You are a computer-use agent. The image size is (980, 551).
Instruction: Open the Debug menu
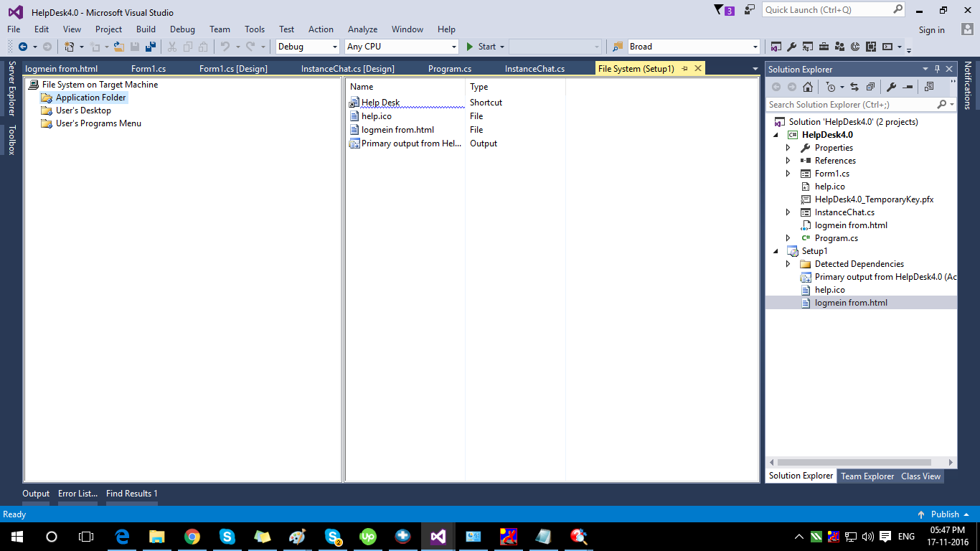pyautogui.click(x=182, y=29)
